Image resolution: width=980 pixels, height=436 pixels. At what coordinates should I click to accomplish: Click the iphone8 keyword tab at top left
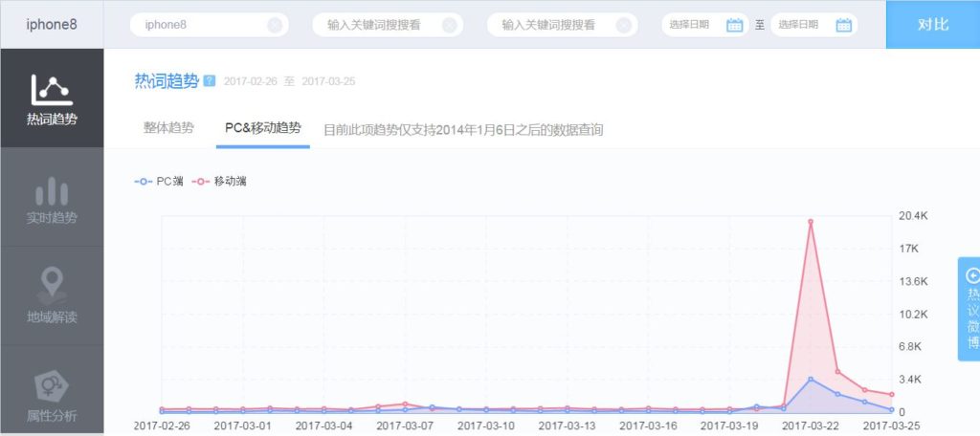(x=52, y=24)
